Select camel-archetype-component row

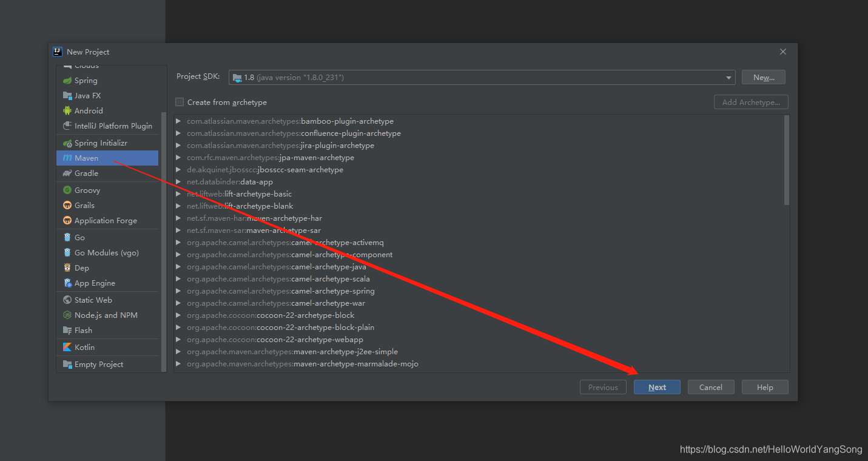click(482, 255)
